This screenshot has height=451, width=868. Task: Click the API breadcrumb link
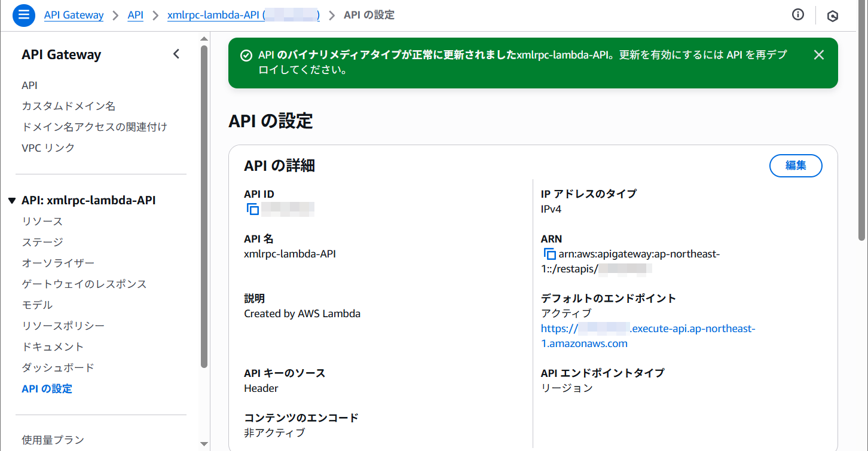[136, 15]
